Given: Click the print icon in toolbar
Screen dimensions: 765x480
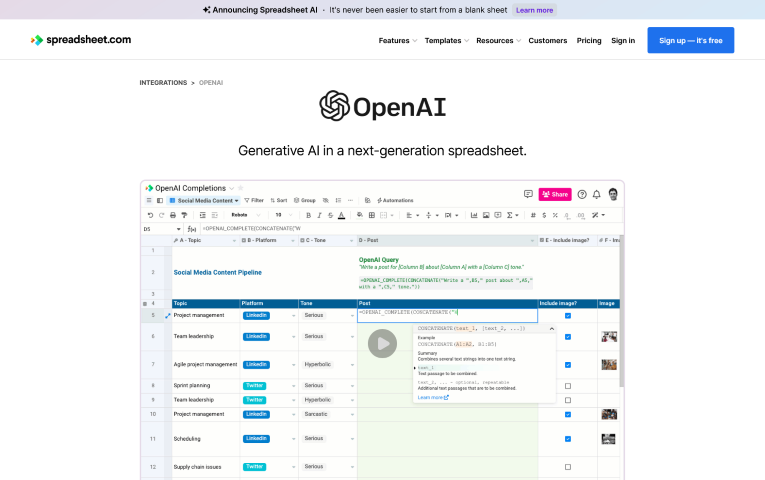Looking at the screenshot, I should click(171, 215).
